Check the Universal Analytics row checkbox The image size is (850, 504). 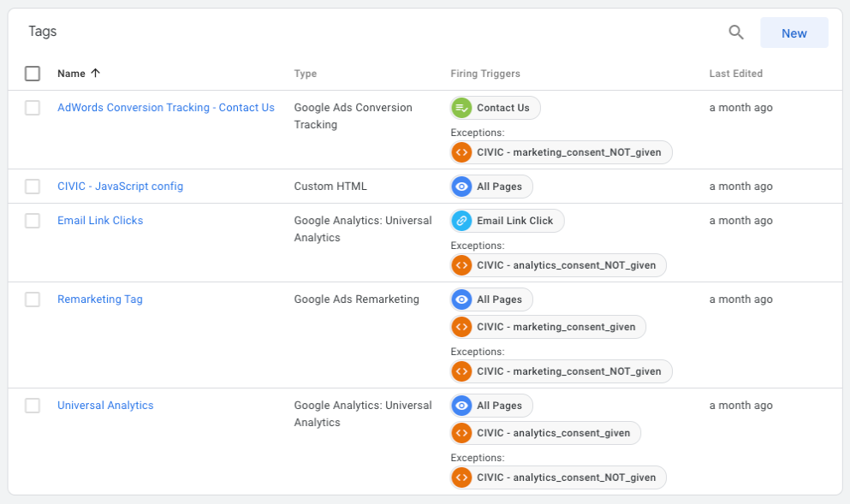point(33,406)
